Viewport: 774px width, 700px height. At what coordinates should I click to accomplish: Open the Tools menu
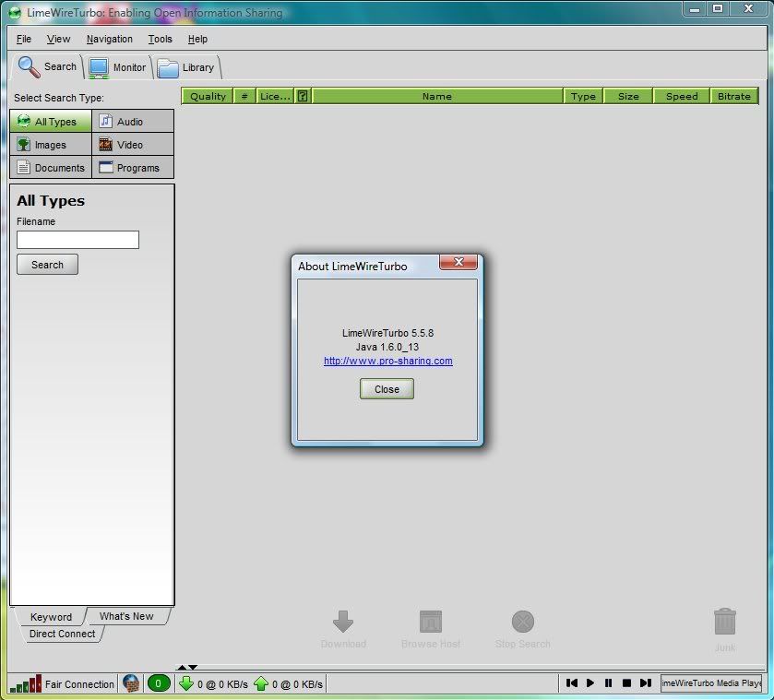coord(160,39)
